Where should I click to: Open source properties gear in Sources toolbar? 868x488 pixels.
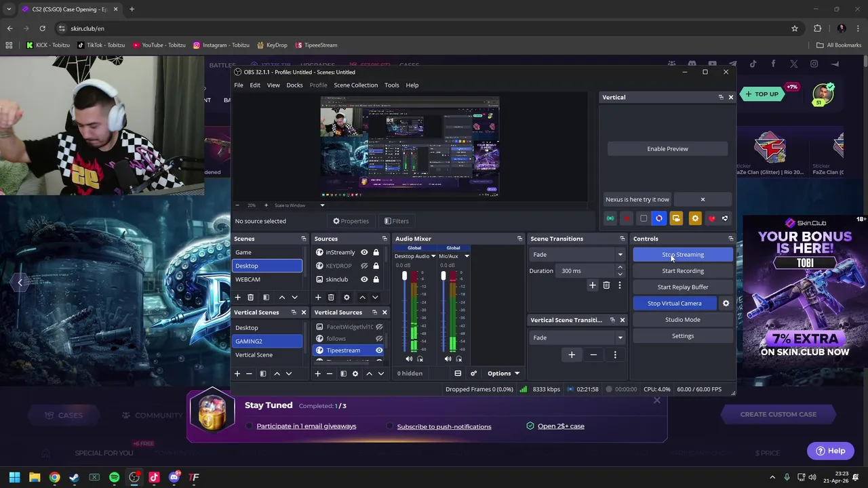347,297
